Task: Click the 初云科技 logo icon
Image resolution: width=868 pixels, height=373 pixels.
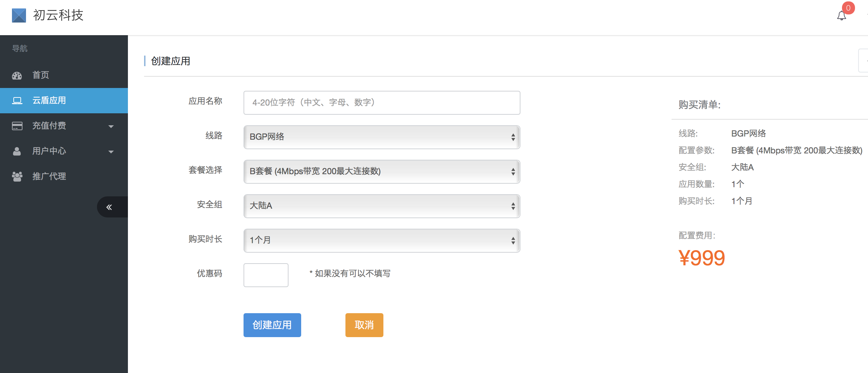Action: click(x=19, y=15)
